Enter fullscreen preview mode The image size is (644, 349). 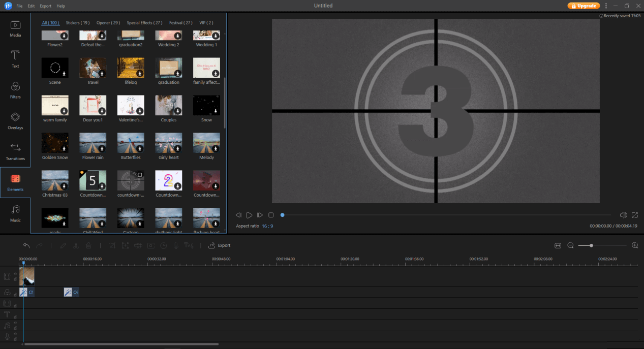tap(635, 215)
